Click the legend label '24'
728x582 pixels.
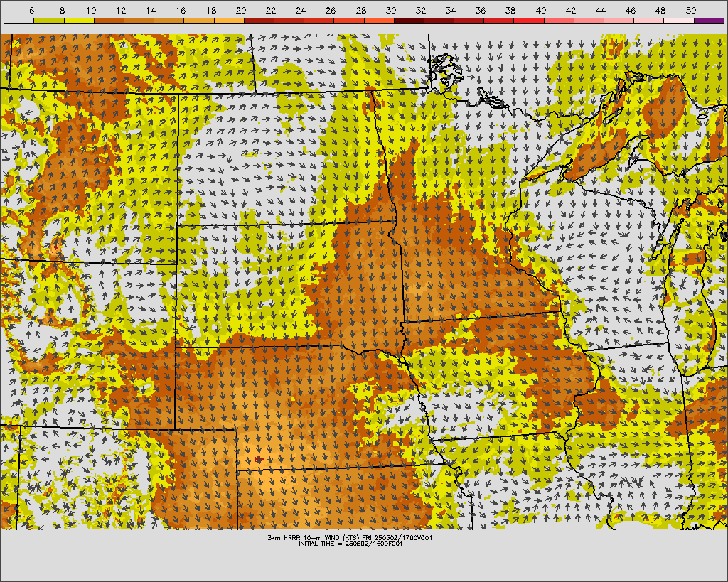(x=301, y=10)
